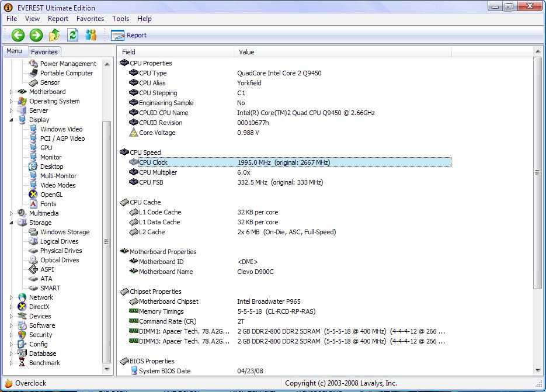Expand the Benchmark tree node
546x392 pixels.
click(x=11, y=363)
